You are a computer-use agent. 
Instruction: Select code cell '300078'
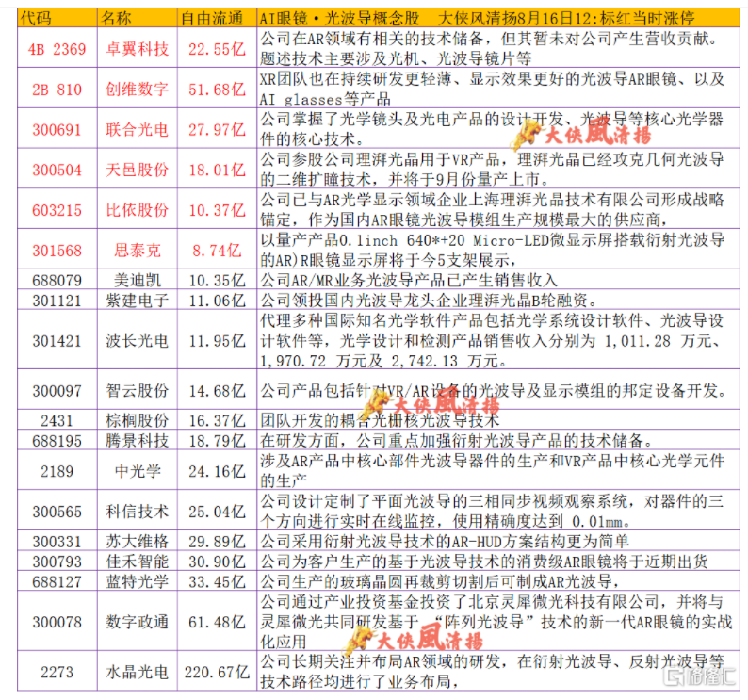pyautogui.click(x=57, y=621)
